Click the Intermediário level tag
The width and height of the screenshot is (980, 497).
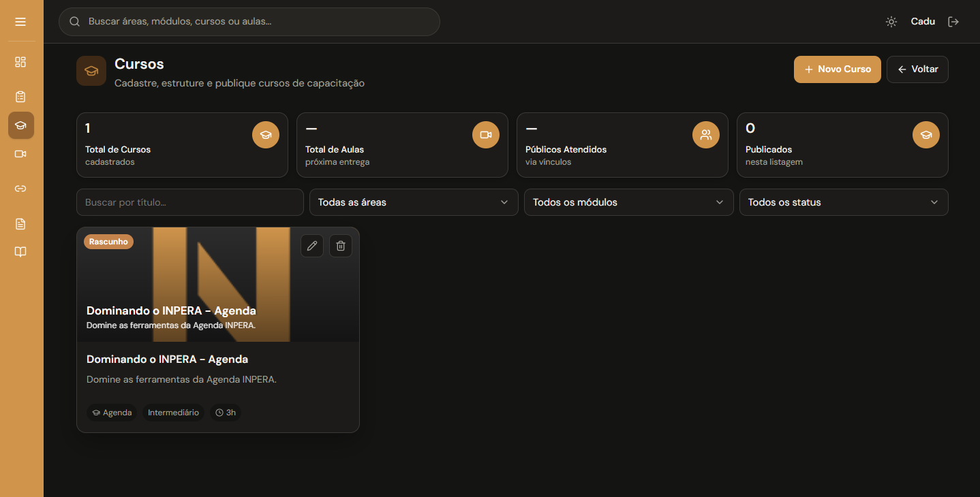click(173, 413)
